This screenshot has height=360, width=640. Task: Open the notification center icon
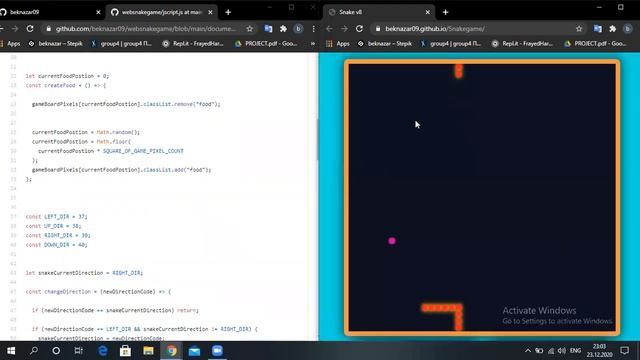[624, 351]
